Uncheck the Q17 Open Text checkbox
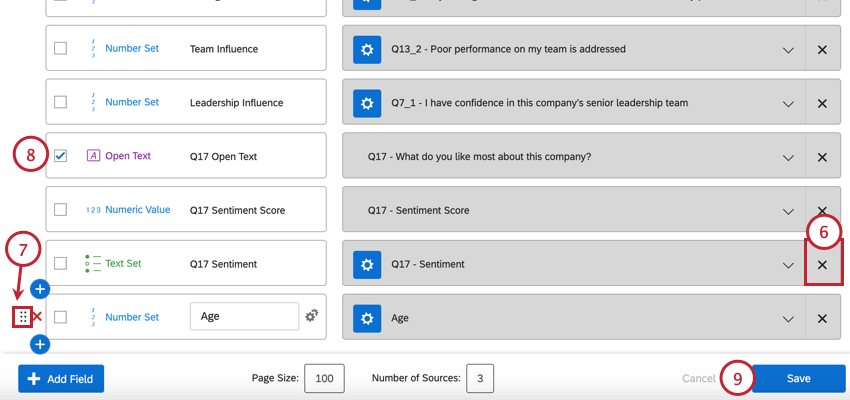Viewport: 850px width, 400px height. (61, 156)
